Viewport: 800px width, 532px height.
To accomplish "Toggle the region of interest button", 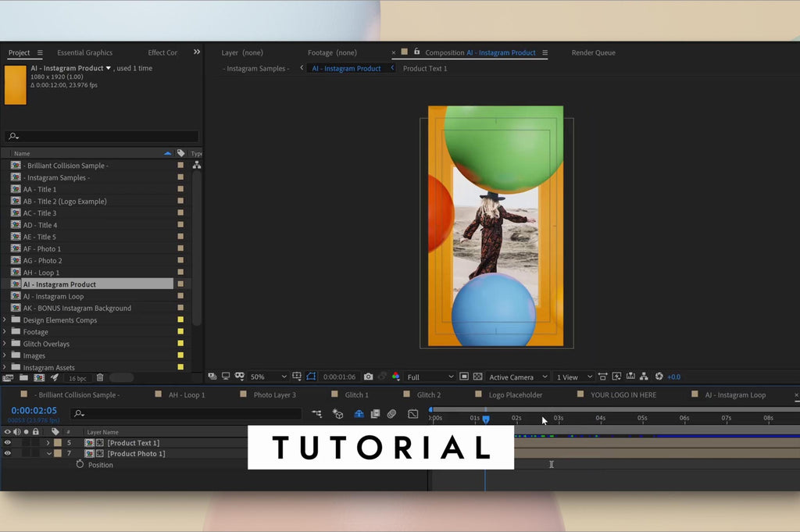I will [463, 377].
